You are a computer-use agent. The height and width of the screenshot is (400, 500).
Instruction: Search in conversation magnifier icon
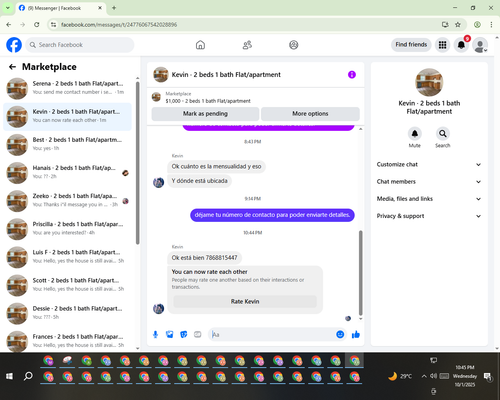443,134
